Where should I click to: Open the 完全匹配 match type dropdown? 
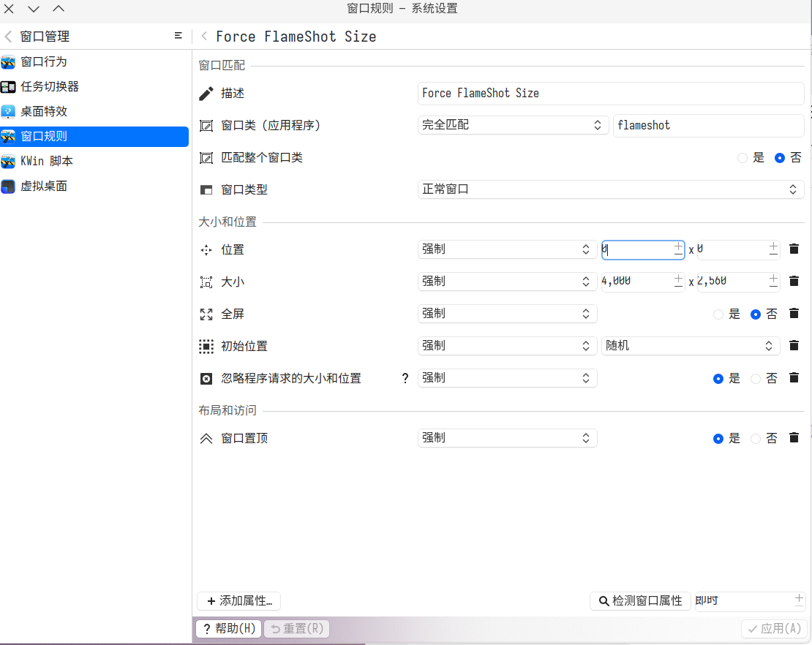pyautogui.click(x=513, y=125)
